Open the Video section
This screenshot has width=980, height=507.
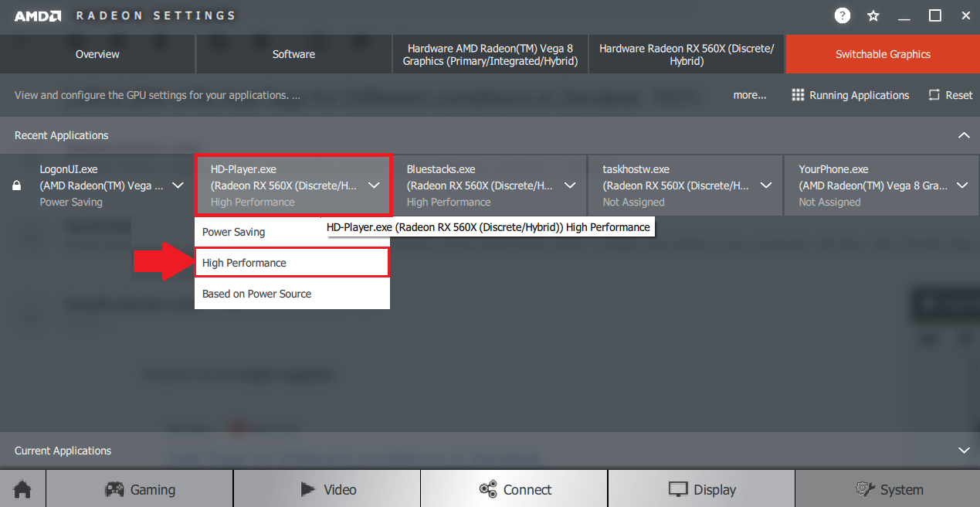tap(327, 489)
